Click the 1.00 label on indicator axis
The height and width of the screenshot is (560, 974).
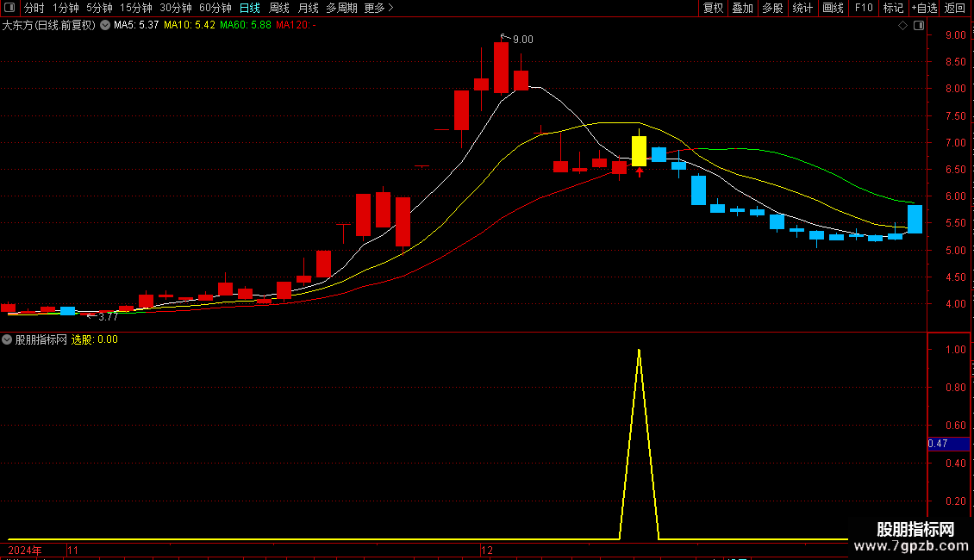(956, 350)
